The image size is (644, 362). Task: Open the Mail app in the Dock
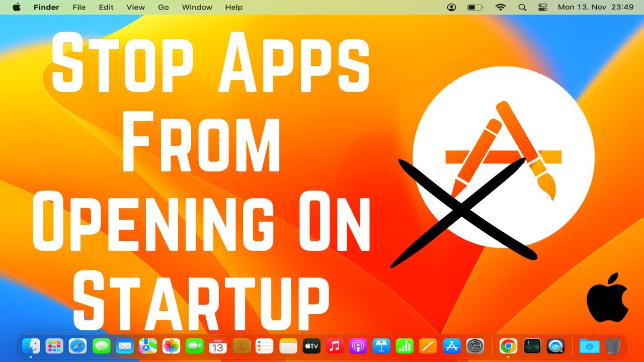pos(125,346)
